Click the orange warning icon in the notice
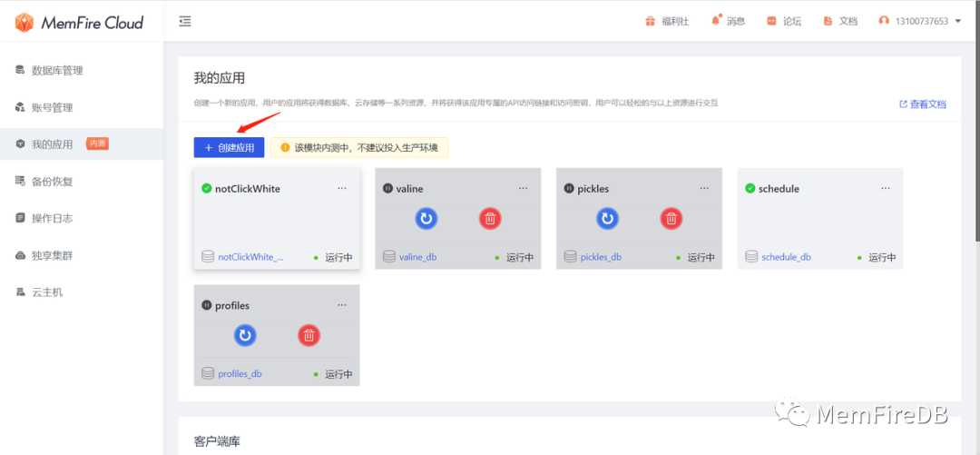Viewport: 980px width, 455px height. click(x=285, y=148)
